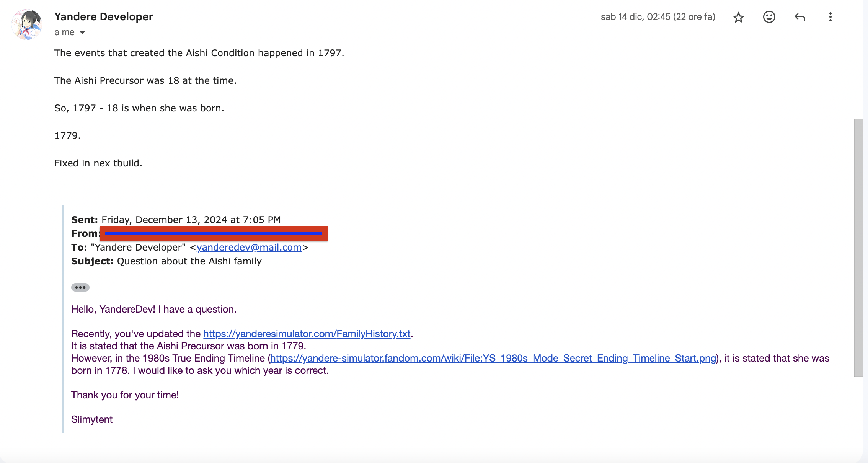868x463 pixels.
Task: Click the sender's anime avatar picture
Action: point(27,24)
